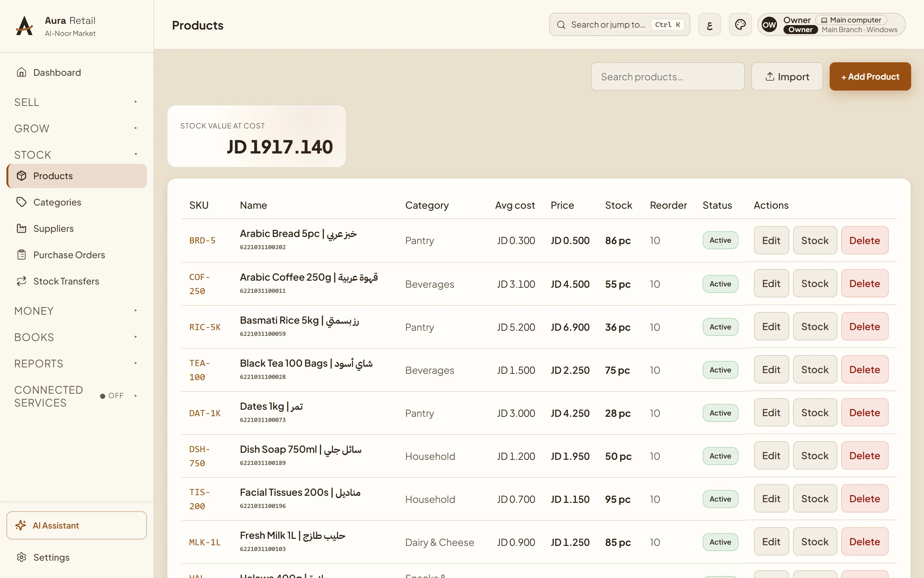Click the AI Assistant sparkle icon
The image size is (924, 578).
click(21, 525)
